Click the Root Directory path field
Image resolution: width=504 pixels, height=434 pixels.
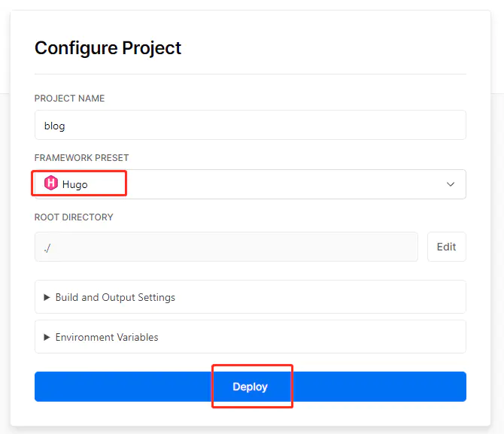(226, 247)
